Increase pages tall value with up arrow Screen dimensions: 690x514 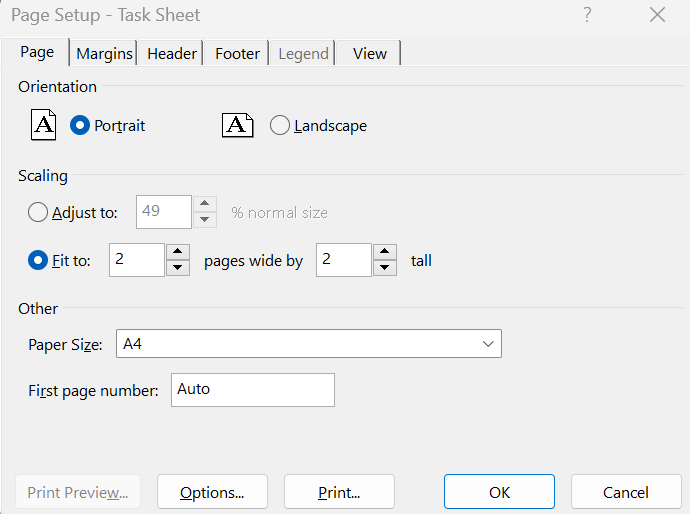point(384,252)
